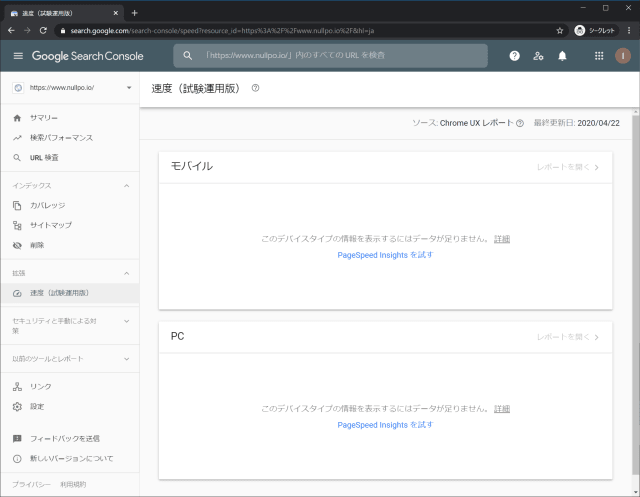Click the help icon beside 速度（試験運用版）title

(x=255, y=88)
